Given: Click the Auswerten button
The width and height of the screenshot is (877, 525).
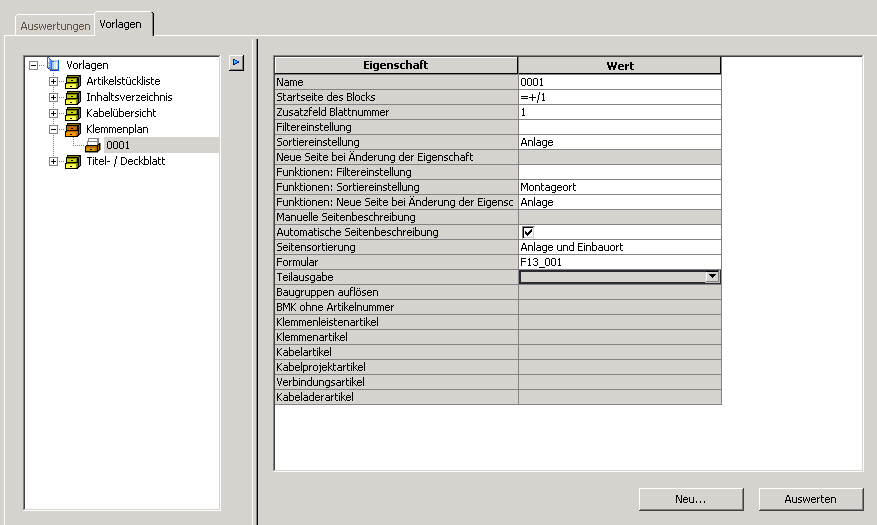Looking at the screenshot, I should [810, 499].
